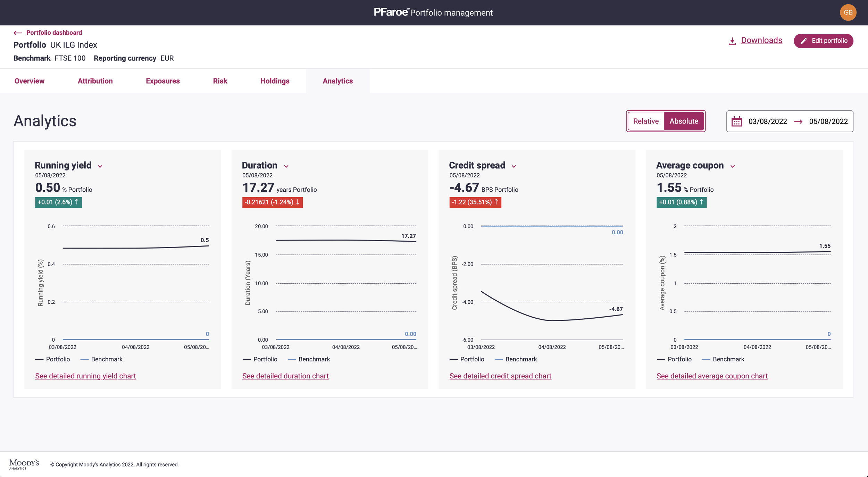The height and width of the screenshot is (477, 868).
Task: Click the Analytics page heading
Action: [x=45, y=121]
